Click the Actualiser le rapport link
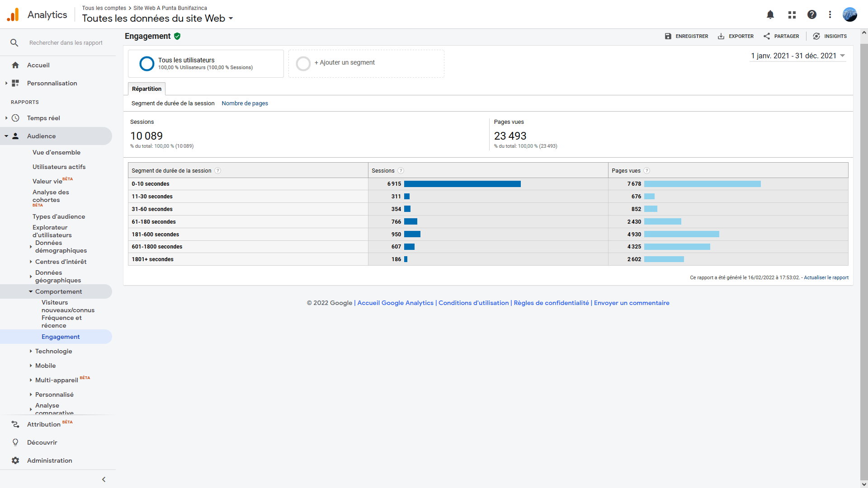 point(826,278)
